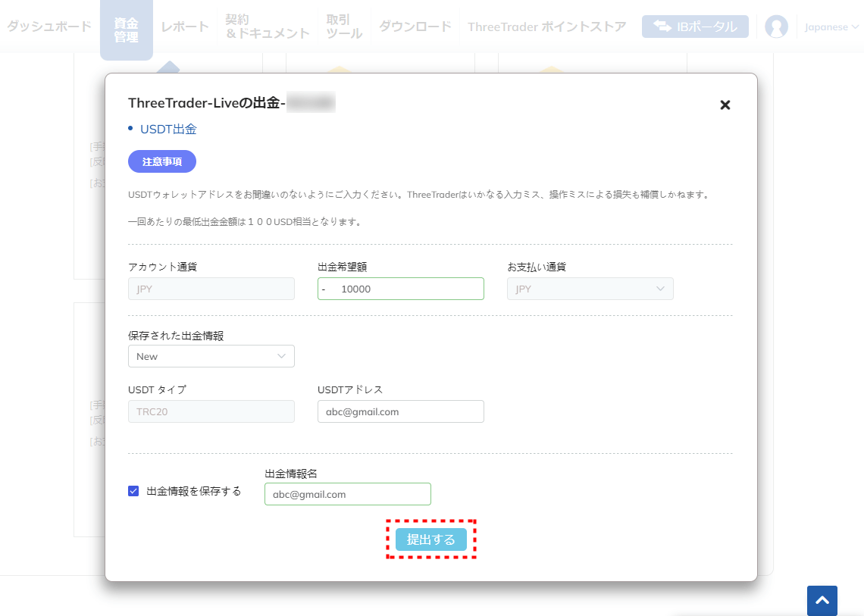Click the user profile avatar icon
864x616 pixels.
point(776,27)
